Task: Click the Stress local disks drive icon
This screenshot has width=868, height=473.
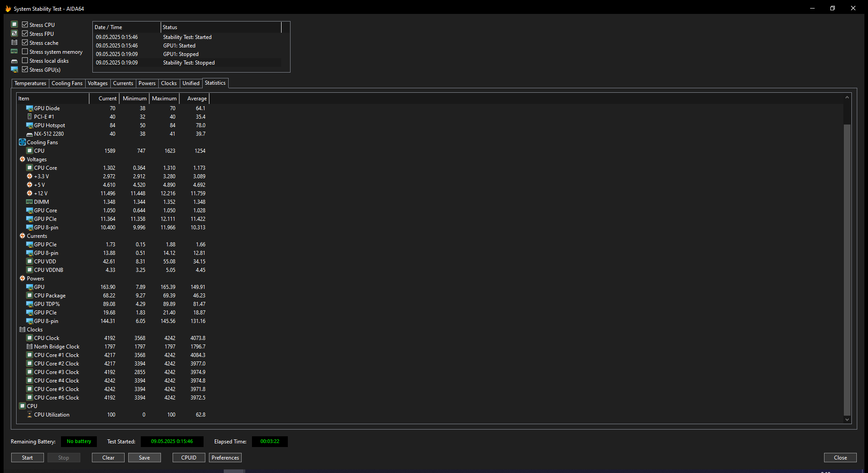Action: click(x=14, y=61)
